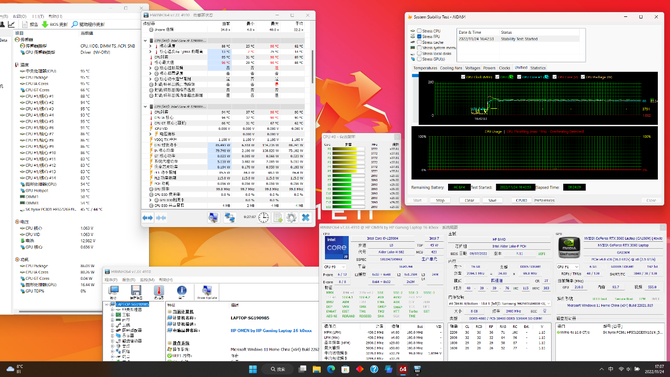The width and height of the screenshot is (670, 377).
Task: Toggle CPU Package (W) graph legend checkbox
Action: pyautogui.click(x=582, y=77)
